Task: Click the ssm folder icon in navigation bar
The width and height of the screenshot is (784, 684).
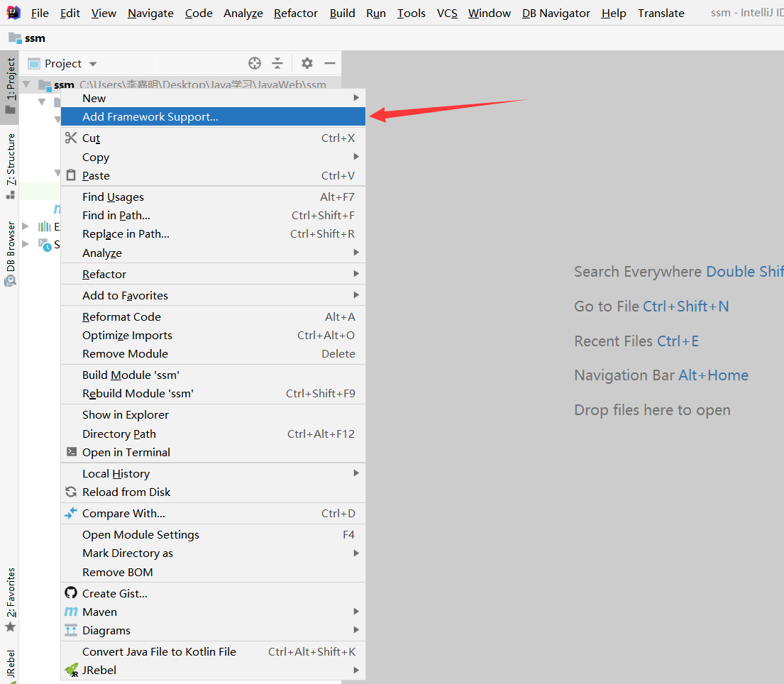Action: 15,38
